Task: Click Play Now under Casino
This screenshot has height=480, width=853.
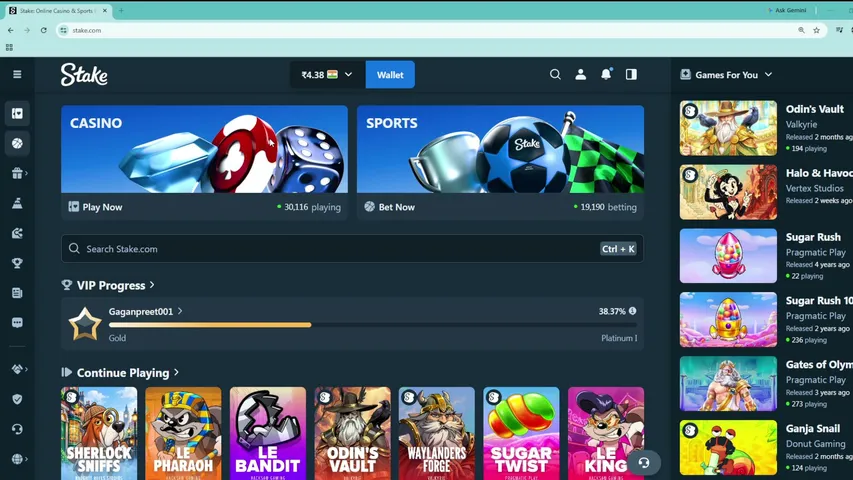Action: pyautogui.click(x=95, y=207)
